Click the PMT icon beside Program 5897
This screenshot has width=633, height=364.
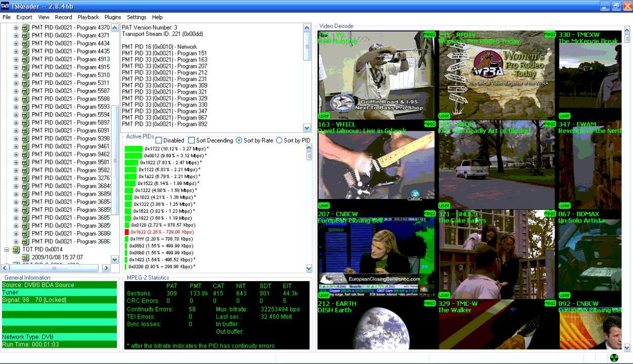(x=25, y=122)
